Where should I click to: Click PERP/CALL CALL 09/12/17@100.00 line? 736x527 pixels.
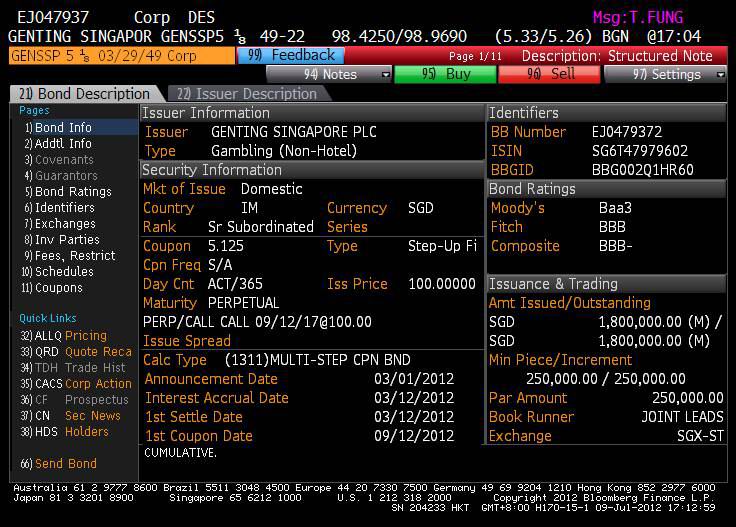point(257,322)
